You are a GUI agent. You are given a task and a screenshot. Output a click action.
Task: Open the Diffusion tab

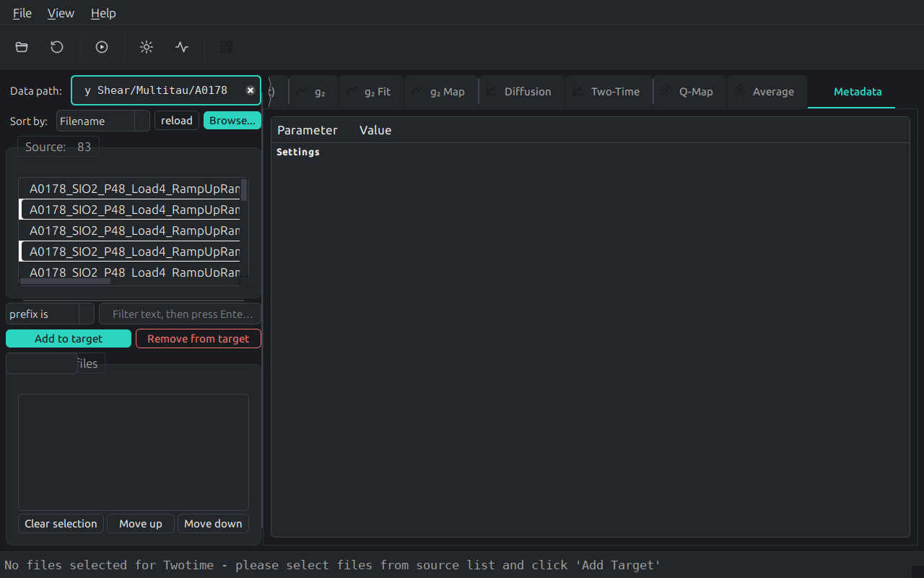[521, 92]
